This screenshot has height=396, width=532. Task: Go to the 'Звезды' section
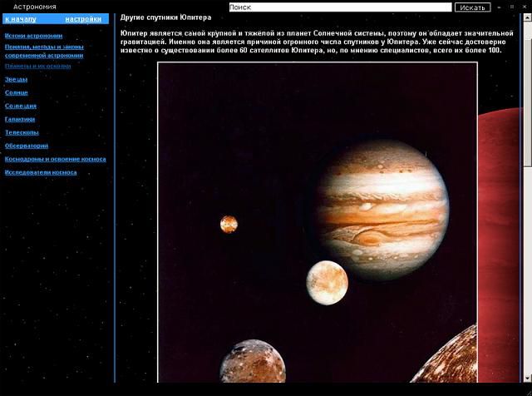pyautogui.click(x=16, y=79)
